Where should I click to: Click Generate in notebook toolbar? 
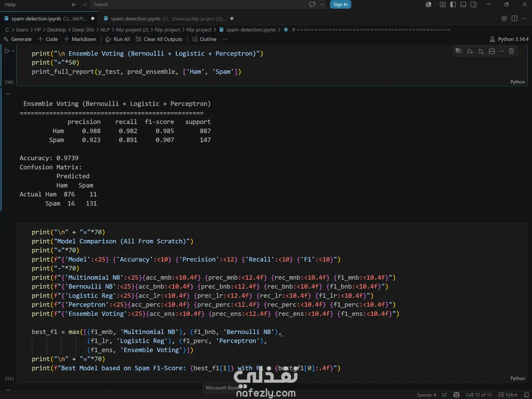click(18, 39)
